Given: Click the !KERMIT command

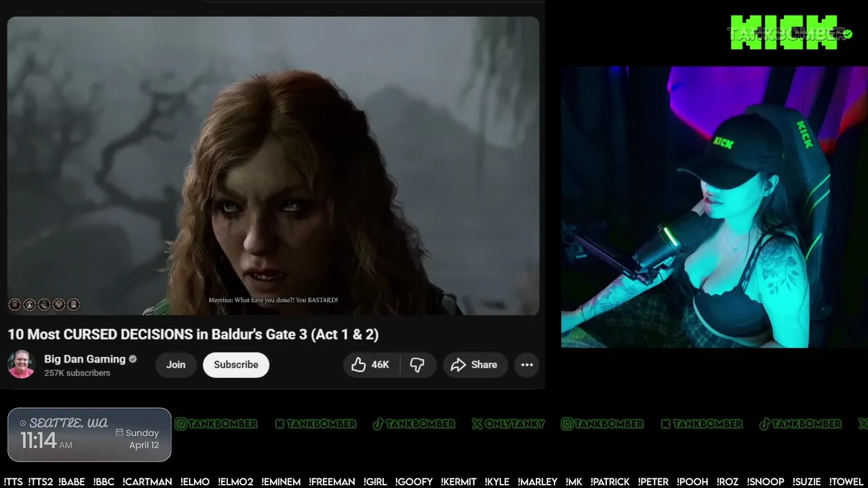Looking at the screenshot, I should [458, 482].
